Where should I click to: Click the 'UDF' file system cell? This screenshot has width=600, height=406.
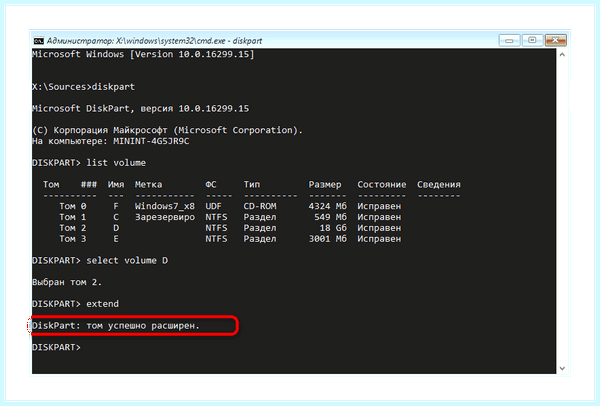tap(214, 206)
